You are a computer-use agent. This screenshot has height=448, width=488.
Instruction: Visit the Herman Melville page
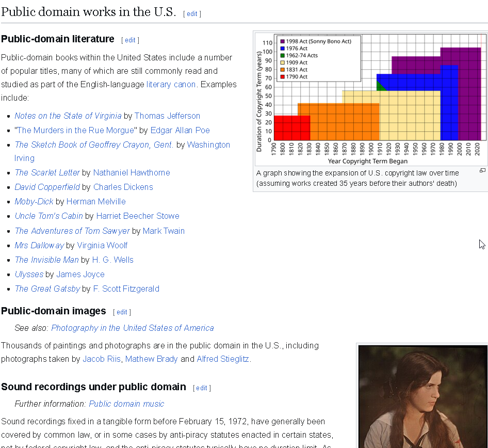[96, 201]
